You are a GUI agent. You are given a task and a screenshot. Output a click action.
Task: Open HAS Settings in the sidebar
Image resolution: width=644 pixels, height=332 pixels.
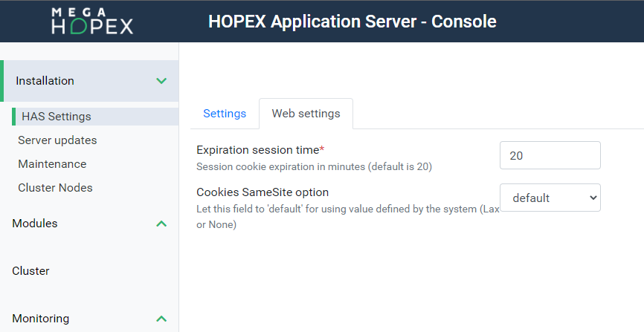(57, 117)
